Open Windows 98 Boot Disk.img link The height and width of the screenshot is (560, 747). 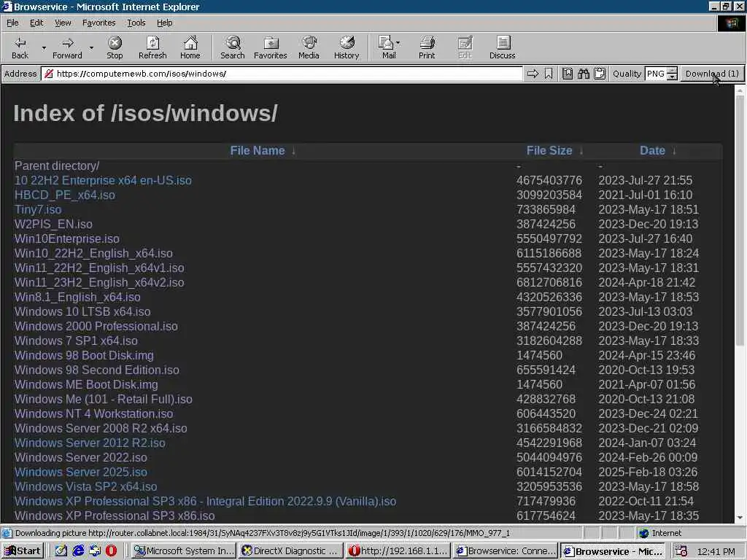pyautogui.click(x=84, y=356)
